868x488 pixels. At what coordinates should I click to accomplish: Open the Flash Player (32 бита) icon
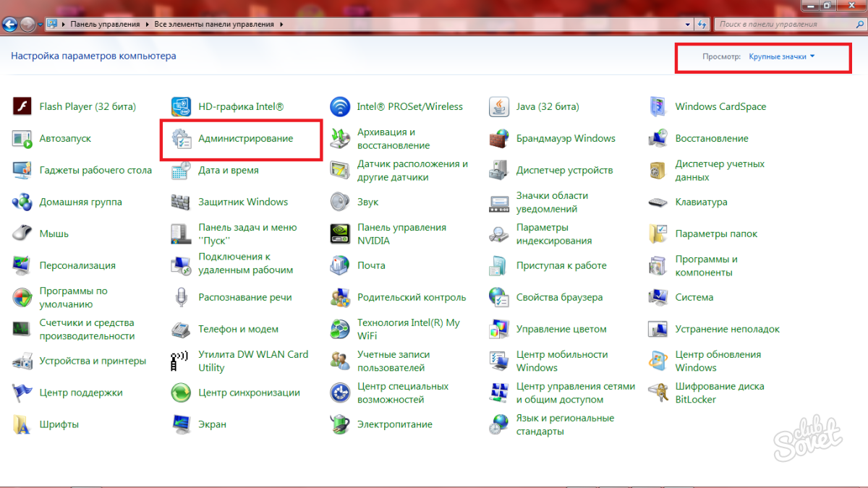click(22, 106)
